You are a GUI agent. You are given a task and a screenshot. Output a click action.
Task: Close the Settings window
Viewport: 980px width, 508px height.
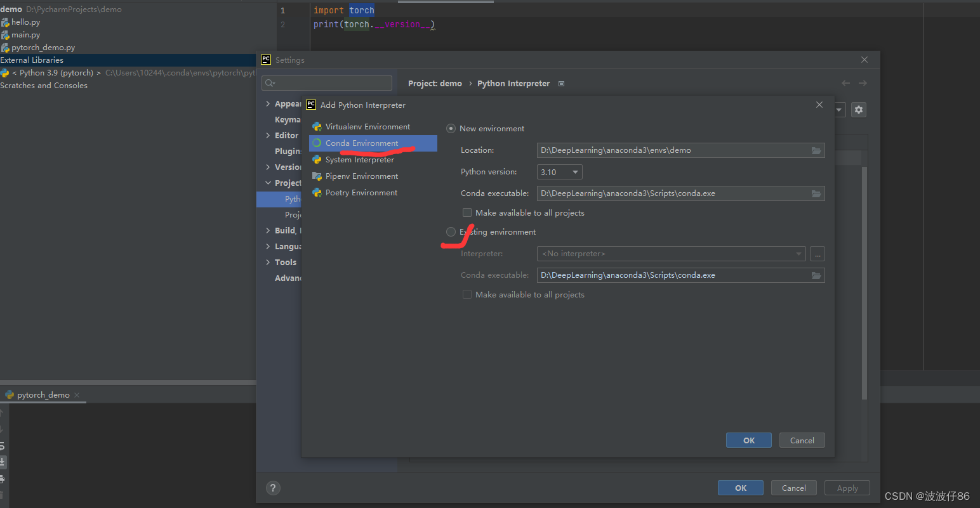click(864, 60)
